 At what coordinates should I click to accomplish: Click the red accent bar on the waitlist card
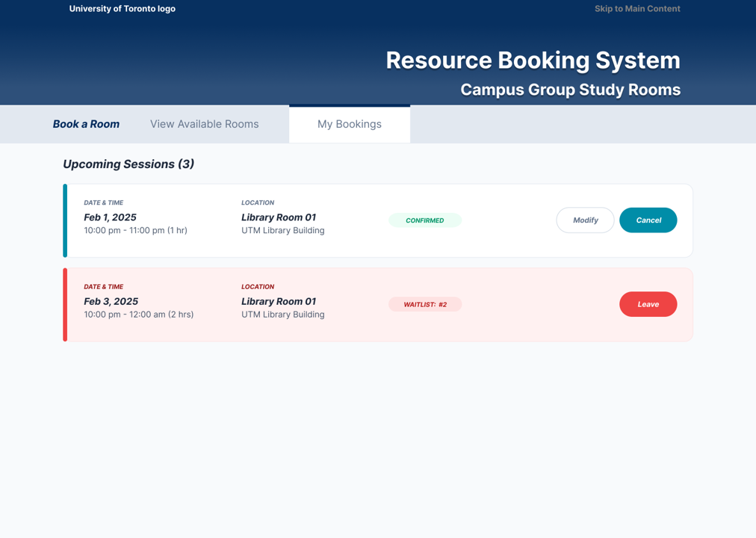pos(65,304)
